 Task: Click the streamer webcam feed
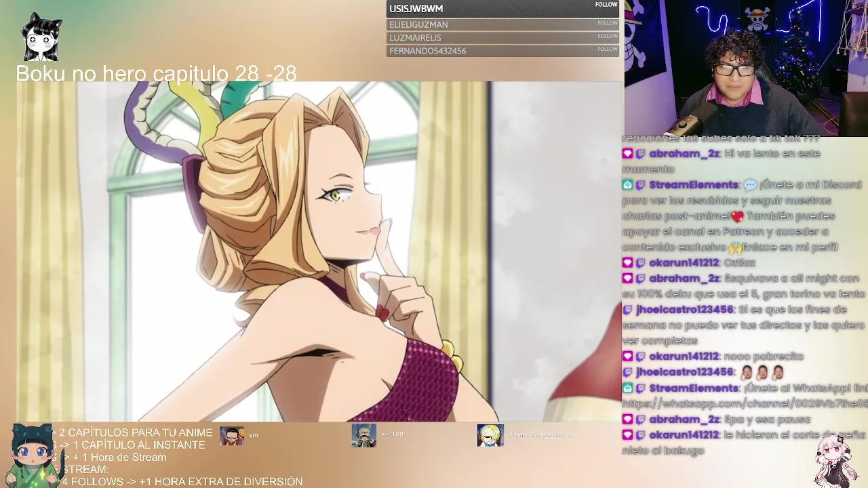pos(746,68)
